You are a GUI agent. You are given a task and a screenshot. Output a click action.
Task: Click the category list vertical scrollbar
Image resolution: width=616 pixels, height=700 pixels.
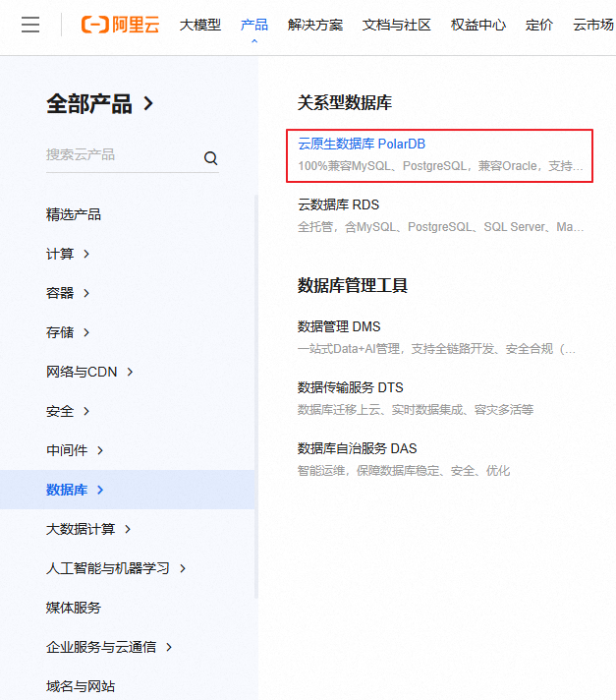coord(256,396)
